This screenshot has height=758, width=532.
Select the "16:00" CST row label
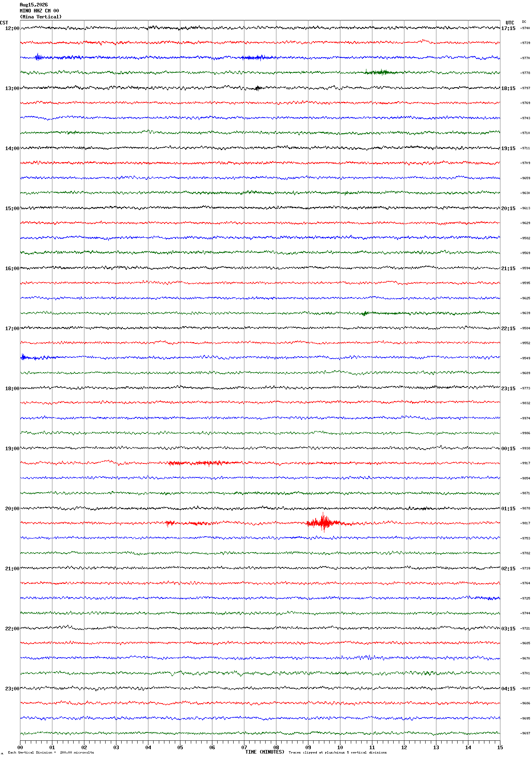tap(12, 269)
